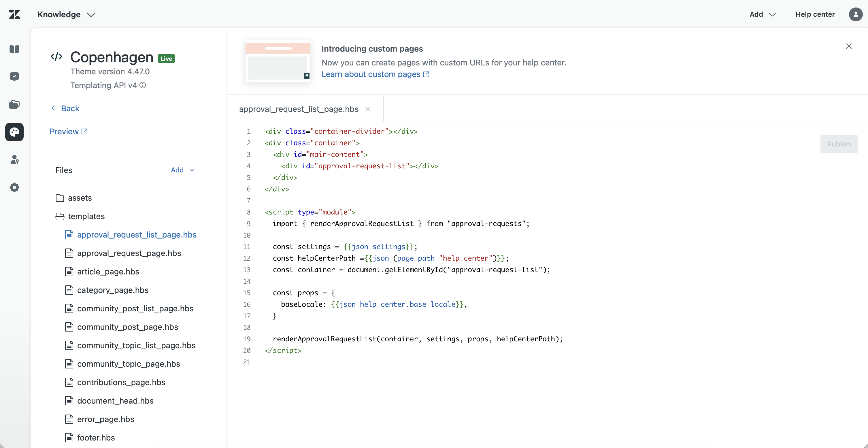Open the moderation checkmark icon in sidebar
868x448 pixels.
pyautogui.click(x=14, y=76)
